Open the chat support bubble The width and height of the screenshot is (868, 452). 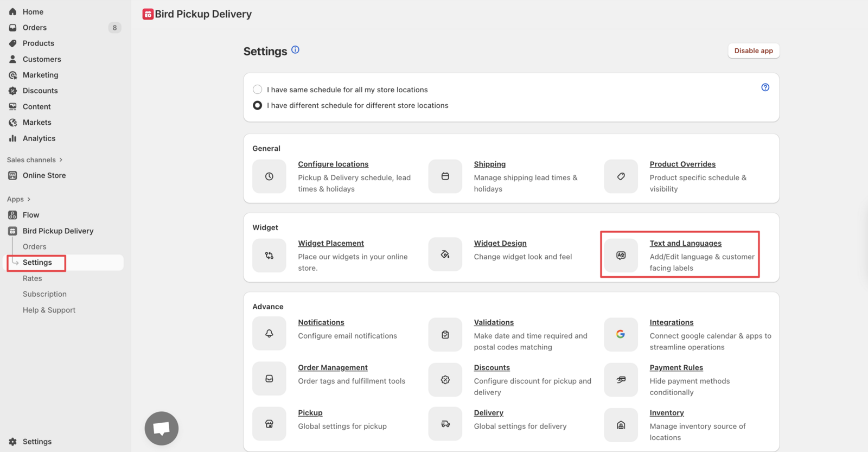(162, 428)
